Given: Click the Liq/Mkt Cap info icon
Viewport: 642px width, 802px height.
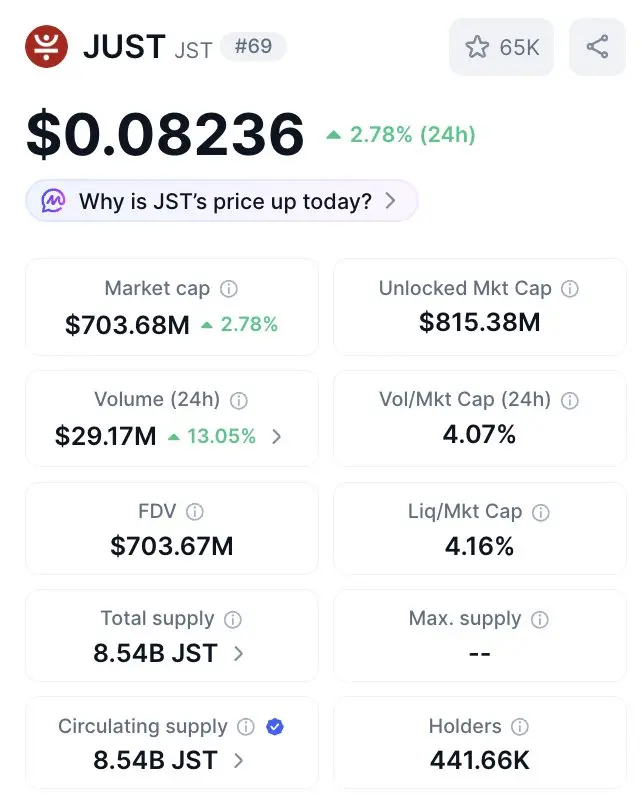Looking at the screenshot, I should pyautogui.click(x=541, y=512).
